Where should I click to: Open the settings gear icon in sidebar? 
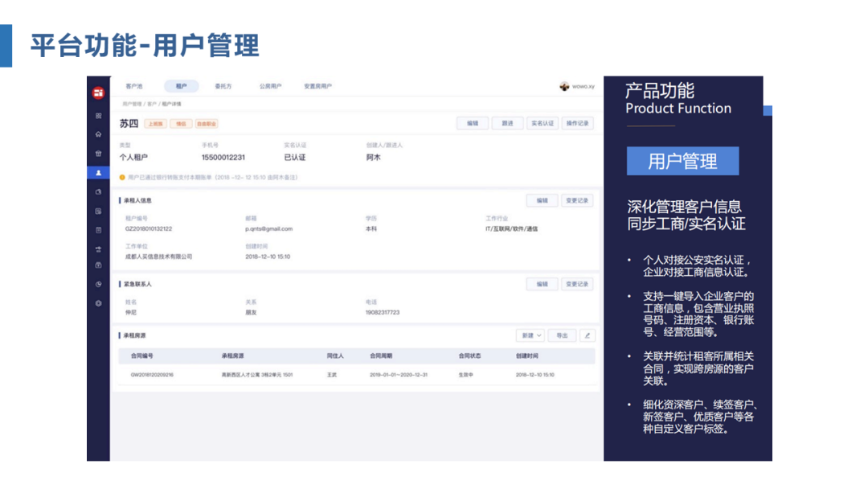99,303
